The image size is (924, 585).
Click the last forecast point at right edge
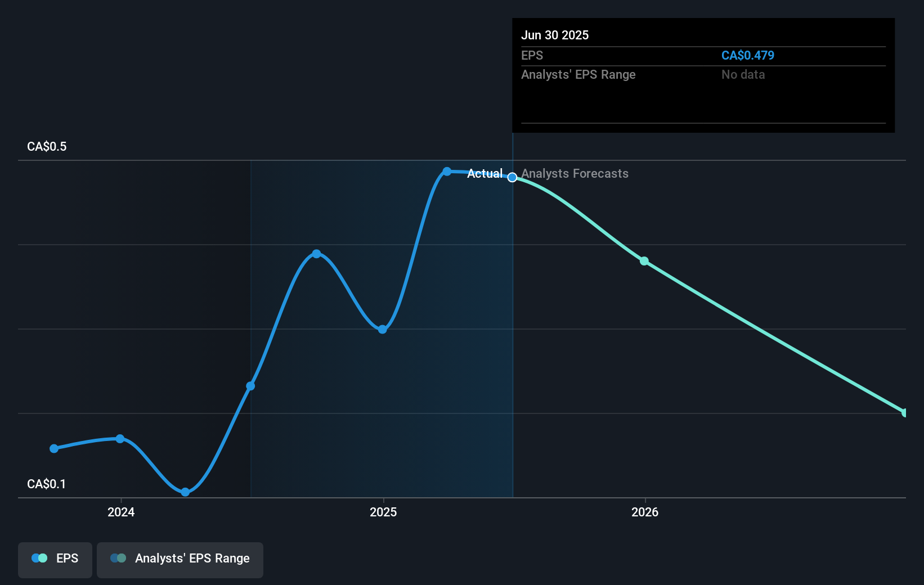(905, 413)
